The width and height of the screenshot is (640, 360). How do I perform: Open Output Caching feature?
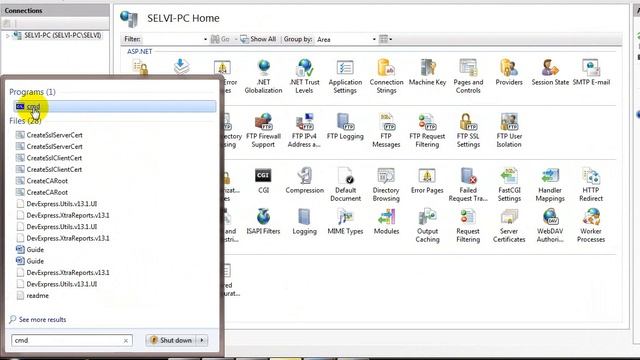427,225
